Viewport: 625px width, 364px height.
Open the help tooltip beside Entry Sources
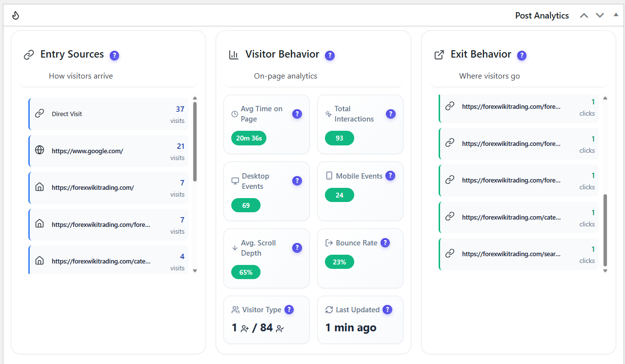[114, 55]
